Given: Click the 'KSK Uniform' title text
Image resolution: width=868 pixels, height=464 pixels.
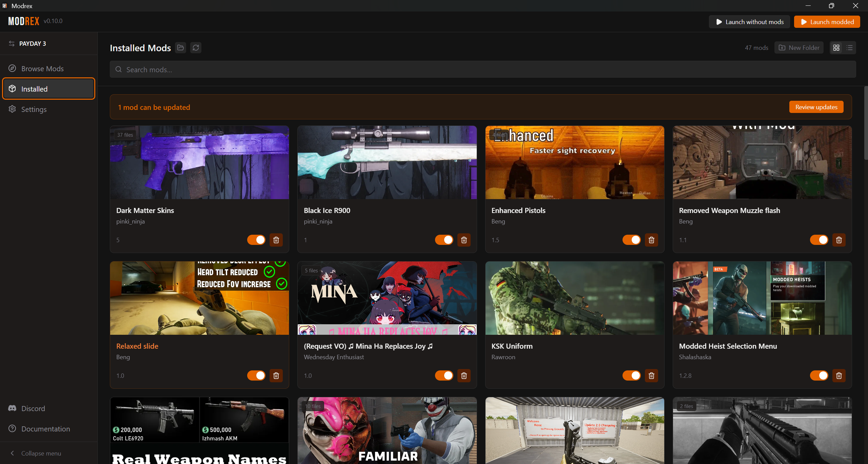Looking at the screenshot, I should click(x=512, y=346).
